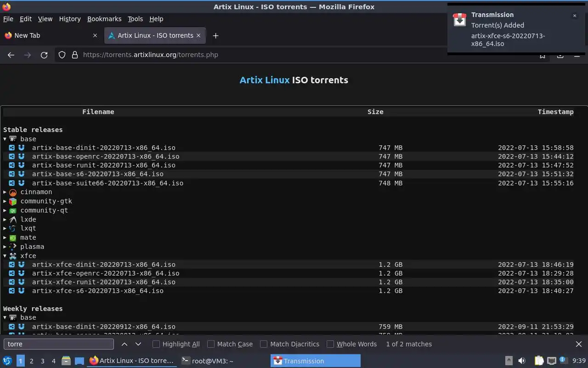Click the Artix Linux heading link

point(265,80)
